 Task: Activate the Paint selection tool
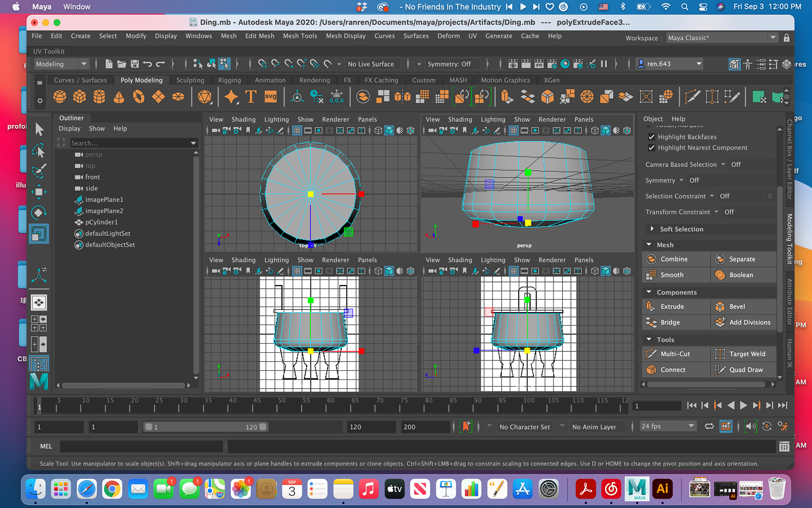tap(39, 171)
